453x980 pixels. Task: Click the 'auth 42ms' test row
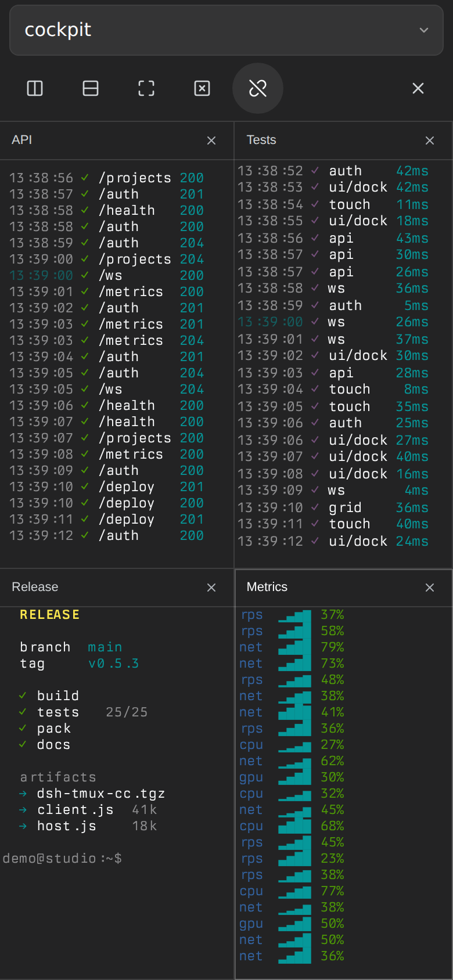[333, 171]
